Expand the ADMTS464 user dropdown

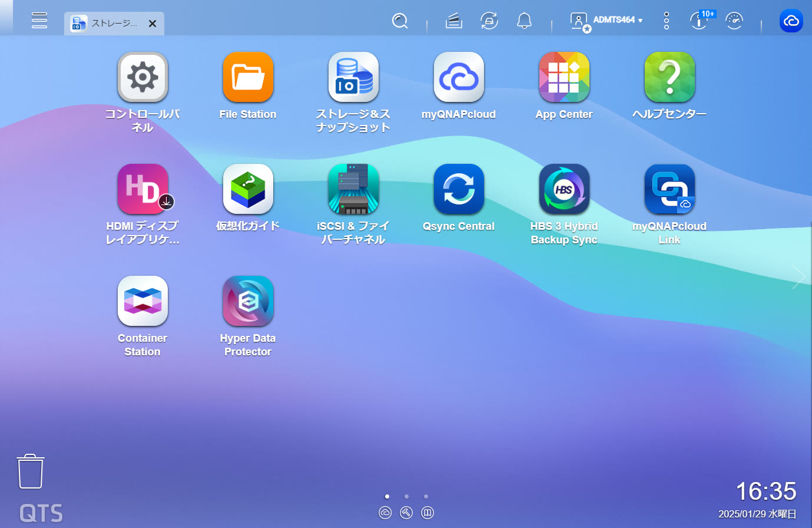pos(618,20)
